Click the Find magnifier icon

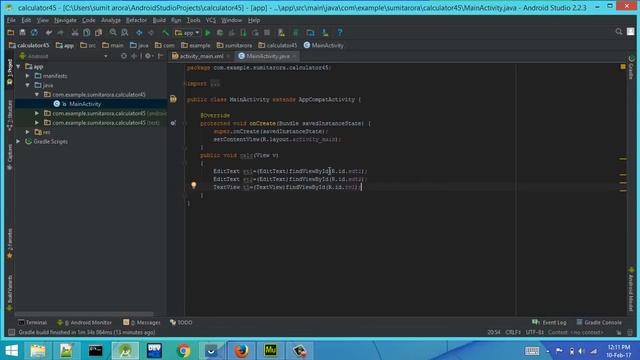tap(113, 33)
